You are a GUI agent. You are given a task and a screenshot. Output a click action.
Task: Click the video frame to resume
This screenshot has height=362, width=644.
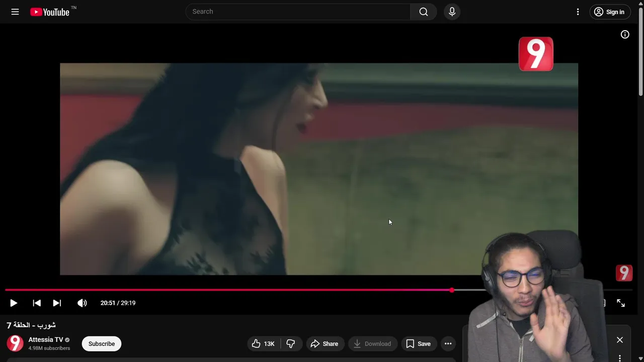coord(319,169)
